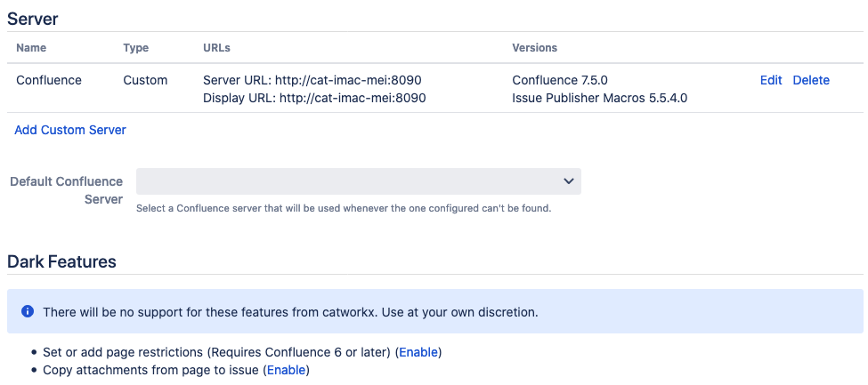Click the catworkx no-support notice text
This screenshot has width=868, height=385.
point(290,312)
